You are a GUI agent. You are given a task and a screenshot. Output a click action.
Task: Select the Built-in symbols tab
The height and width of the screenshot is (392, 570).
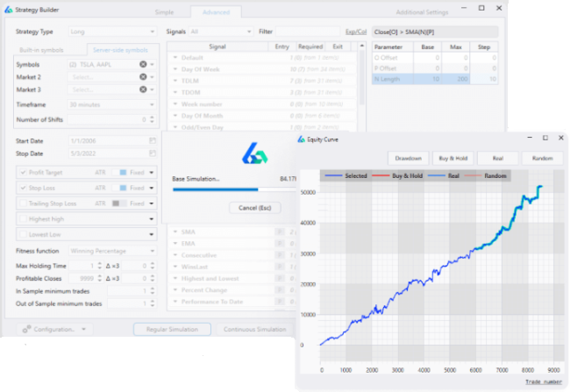coord(41,50)
